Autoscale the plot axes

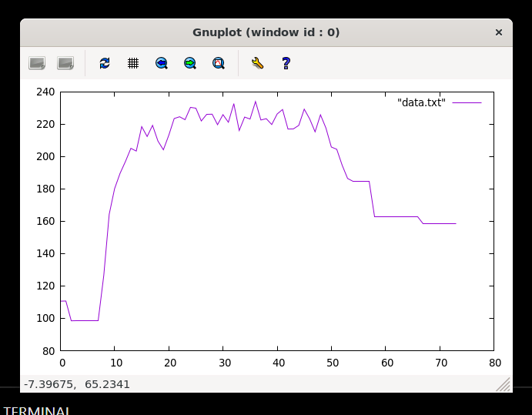219,63
